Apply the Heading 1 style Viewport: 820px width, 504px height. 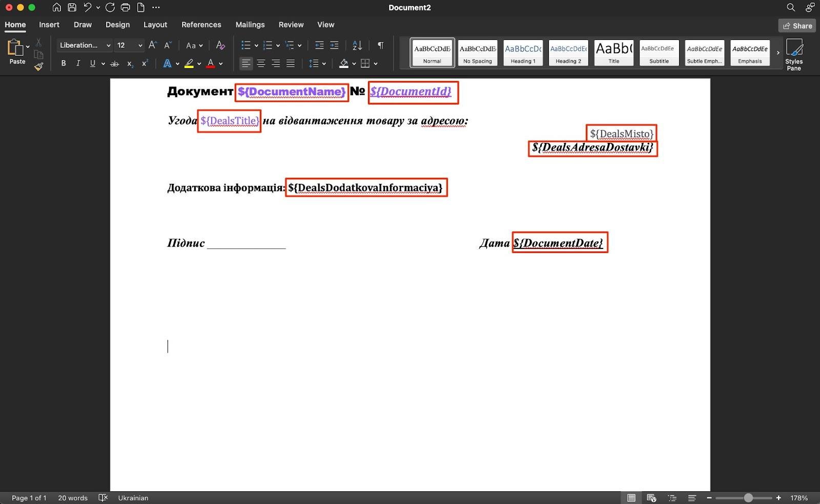pos(523,53)
